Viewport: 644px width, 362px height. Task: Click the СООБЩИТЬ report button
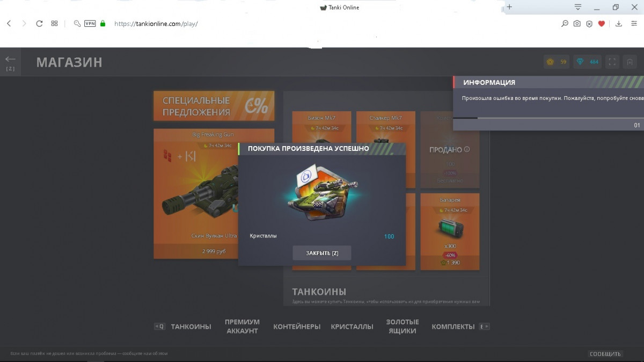click(x=605, y=354)
